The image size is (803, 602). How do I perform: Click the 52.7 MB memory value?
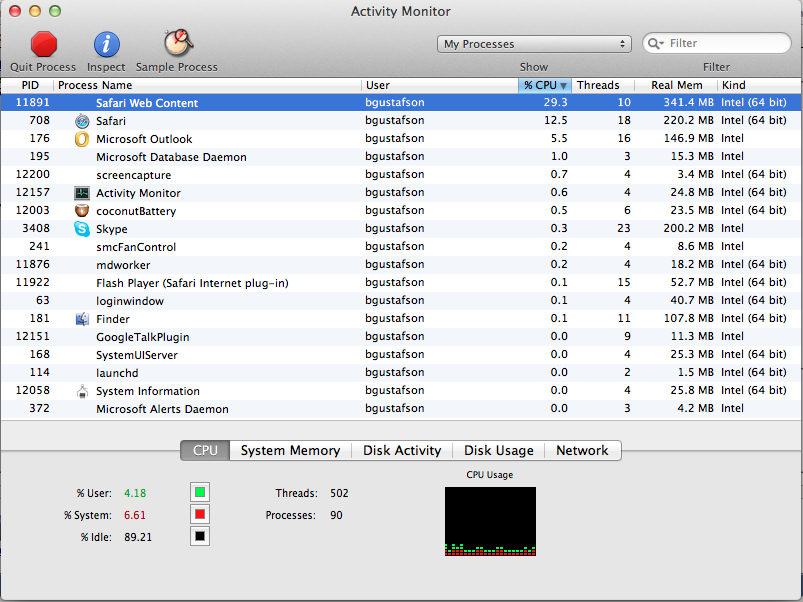click(x=692, y=283)
